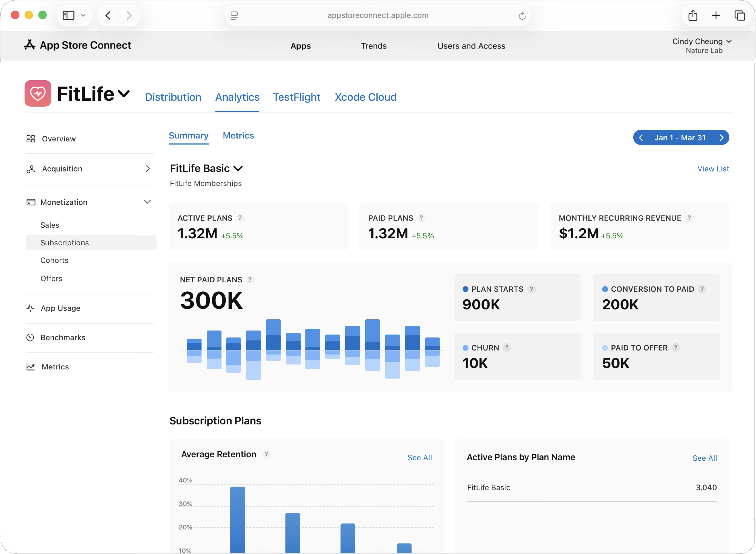Click Monthly Recurring Revenue help icon
The width and height of the screenshot is (756, 554).
689,218
